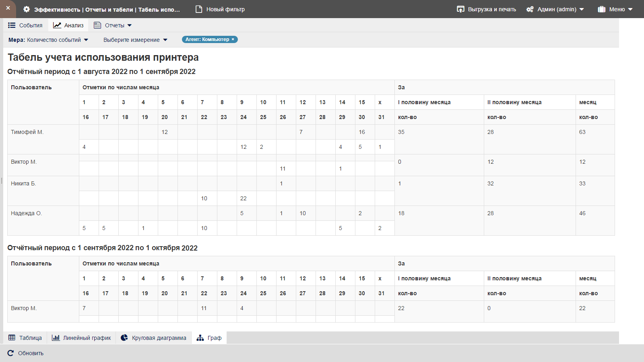Select the Анализ tab
Screen dimensions: 644x362
(68, 25)
